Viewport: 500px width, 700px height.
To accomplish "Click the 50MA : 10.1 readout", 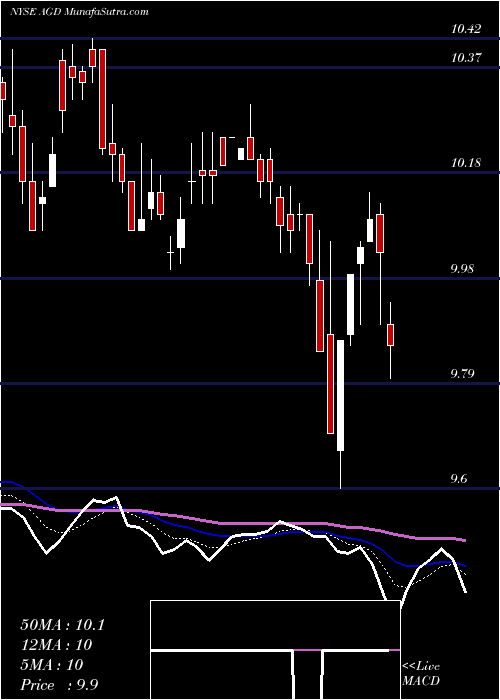I will tap(62, 625).
